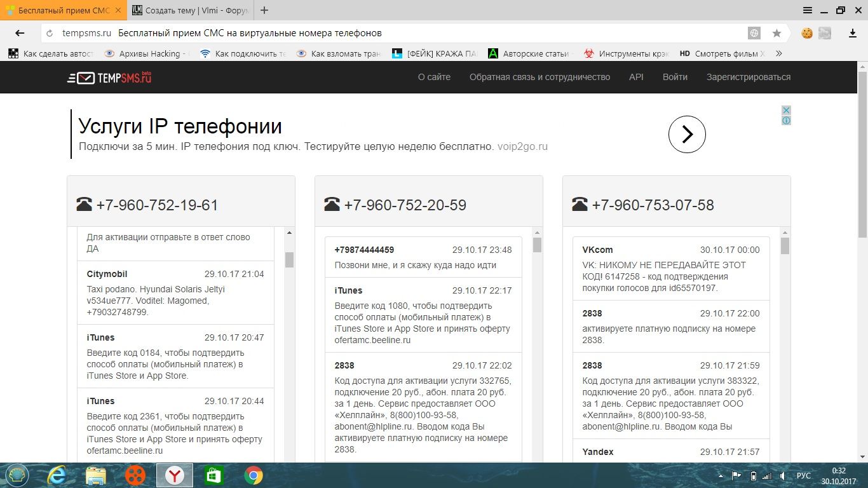Open the cookie extension icon

(x=807, y=33)
